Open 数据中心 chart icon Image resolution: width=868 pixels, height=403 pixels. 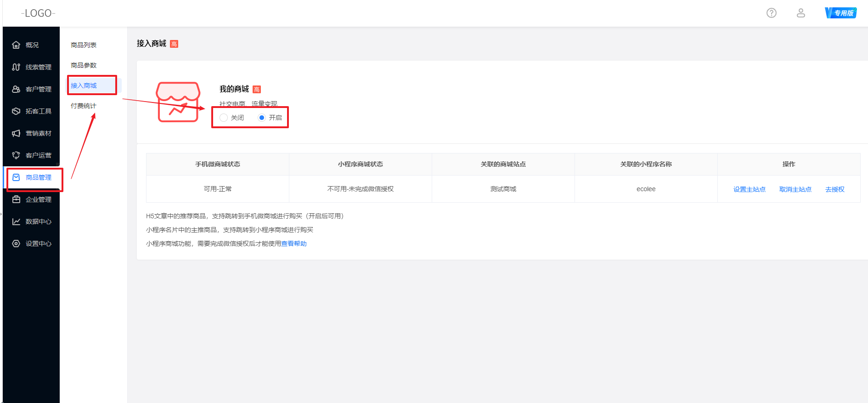pos(16,221)
